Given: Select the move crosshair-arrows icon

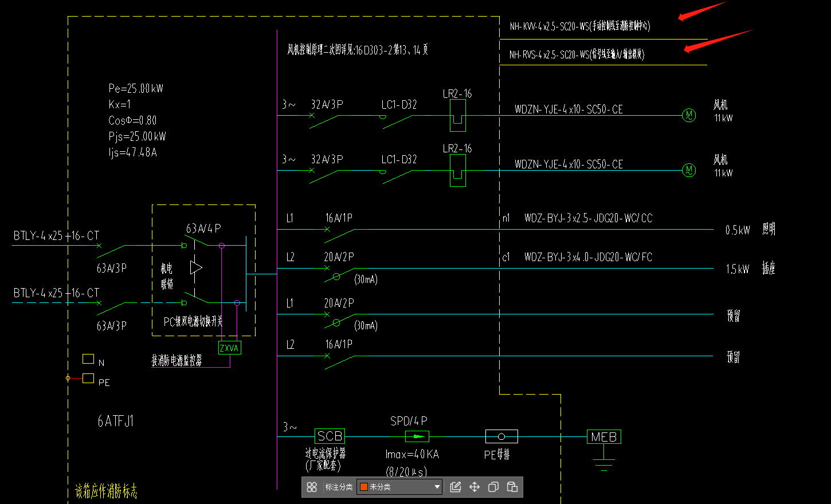Looking at the screenshot, I should (475, 487).
